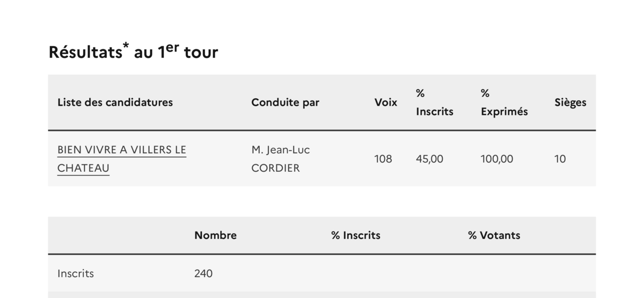Viewport: 644px width, 298px height.
Task: Select the 45,00 percent inscrits value
Action: click(429, 159)
